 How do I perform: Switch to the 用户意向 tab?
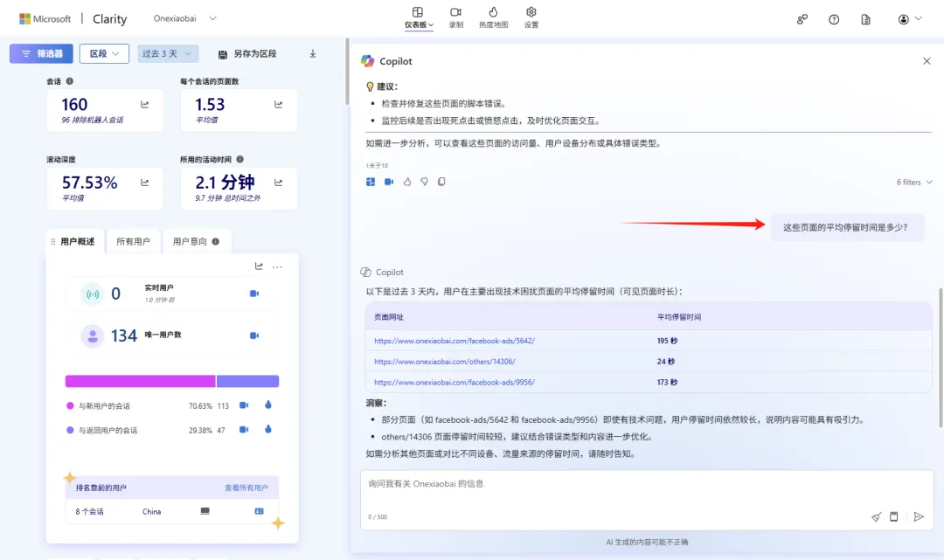pos(195,242)
